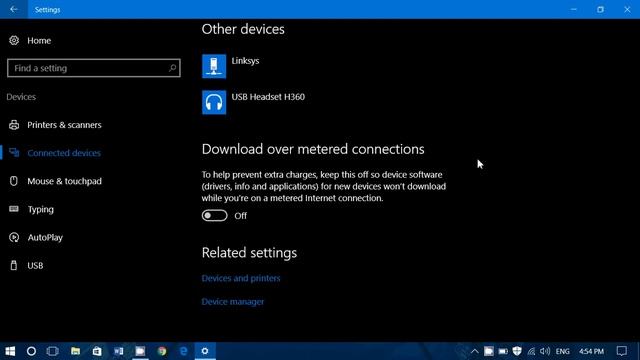Viewport: 640px width, 360px height.
Task: Click the search magnifier icon
Action: click(x=172, y=68)
